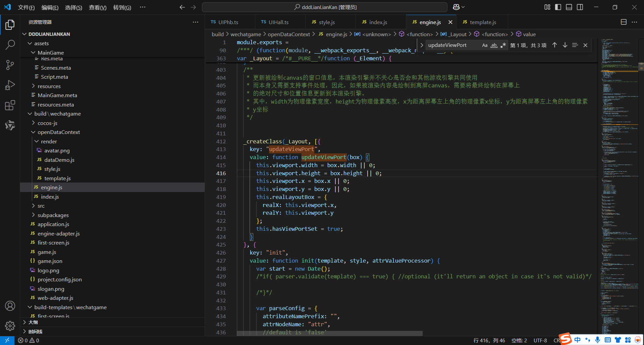Switch to the template.js tab
Viewport: 644px width, 345px height.
[x=483, y=22]
